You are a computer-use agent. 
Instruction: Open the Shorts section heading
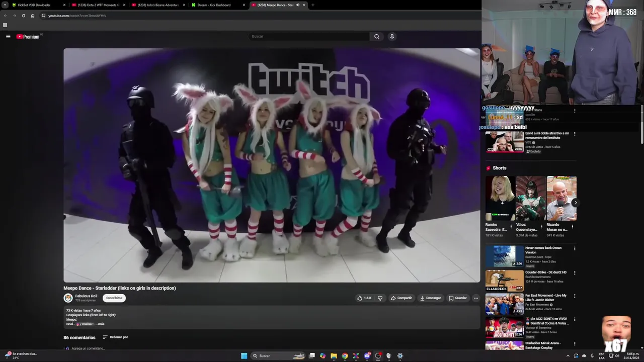pyautogui.click(x=499, y=168)
